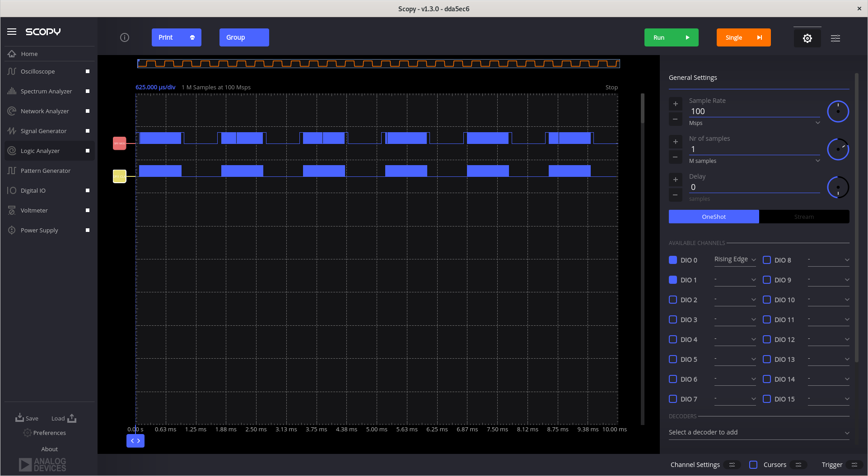Click the Oscilloscope instrument icon

click(x=12, y=71)
